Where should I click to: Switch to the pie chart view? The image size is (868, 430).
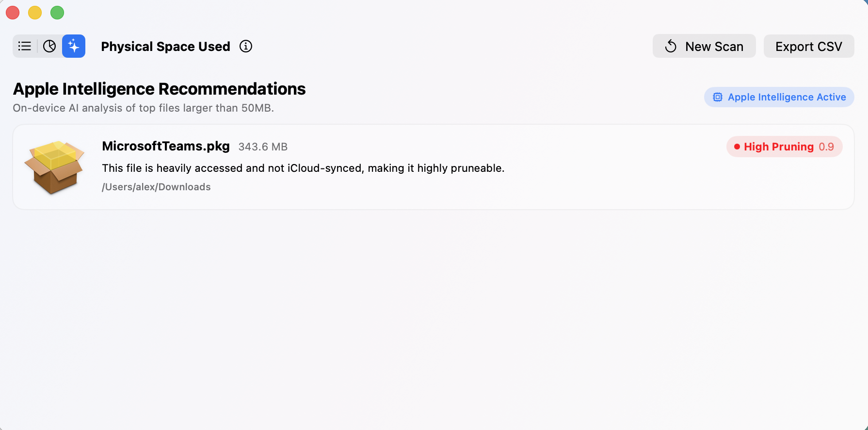click(x=49, y=46)
